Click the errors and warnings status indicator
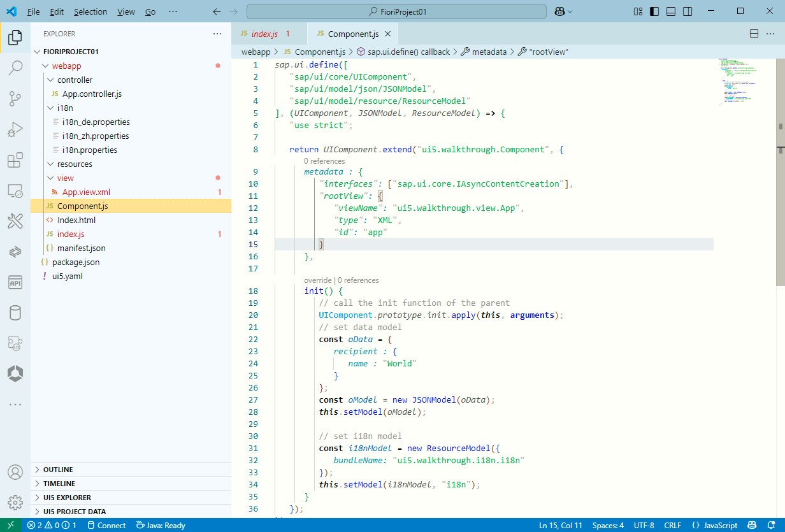 click(52, 526)
